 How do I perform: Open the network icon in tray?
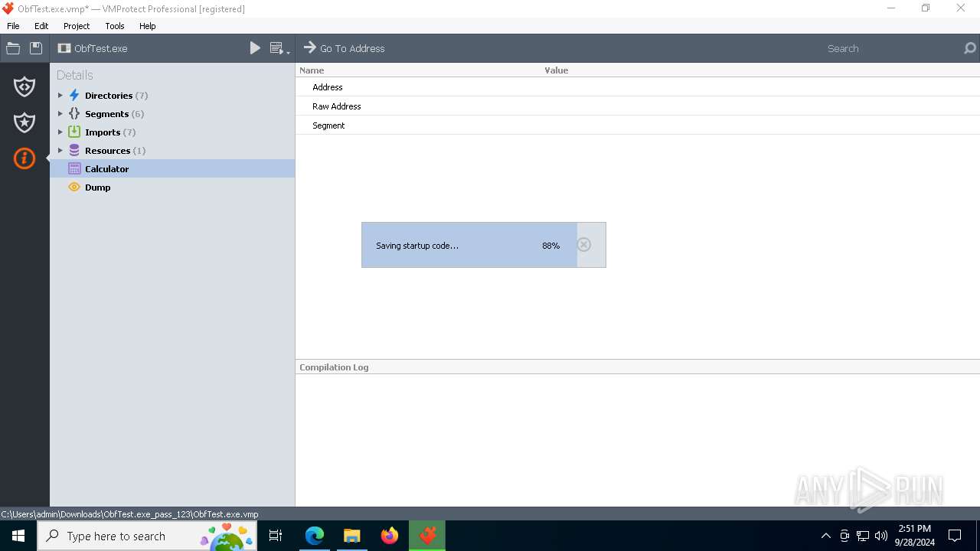pos(863,536)
